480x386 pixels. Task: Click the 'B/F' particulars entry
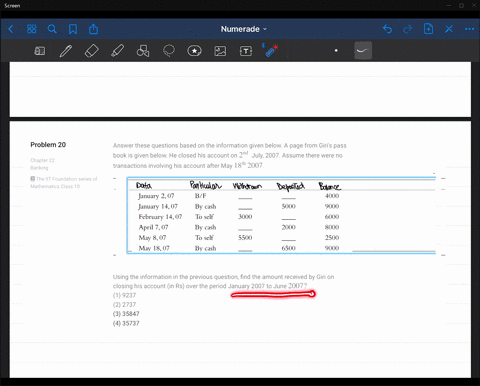(200, 196)
